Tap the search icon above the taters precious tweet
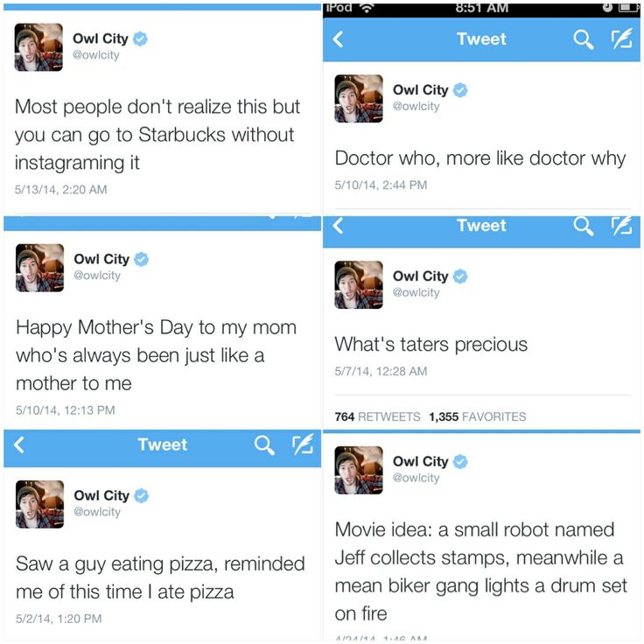 pyautogui.click(x=584, y=226)
